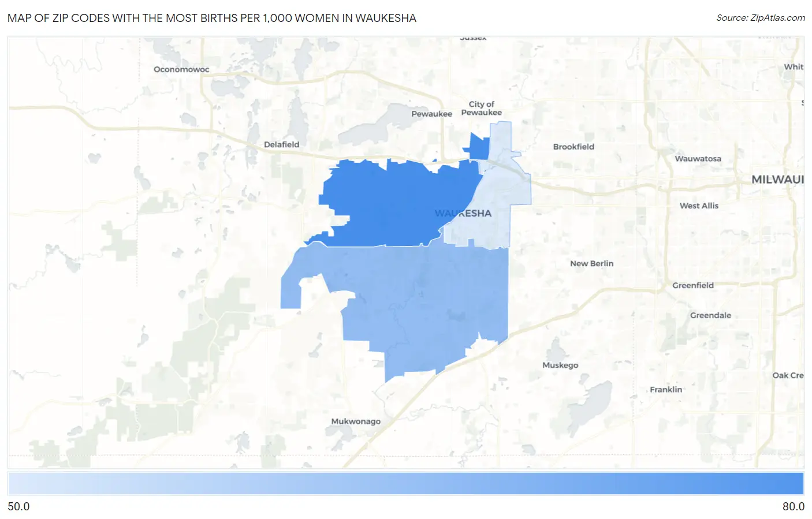Click the births-per-1,000 color gradient legend bar
The image size is (812, 519).
(x=405, y=484)
